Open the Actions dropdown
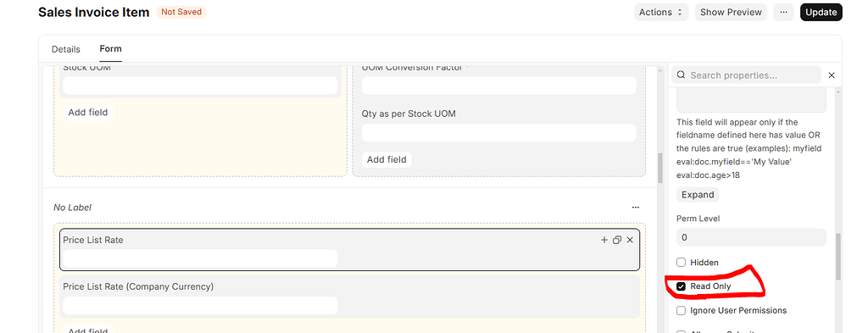 661,12
